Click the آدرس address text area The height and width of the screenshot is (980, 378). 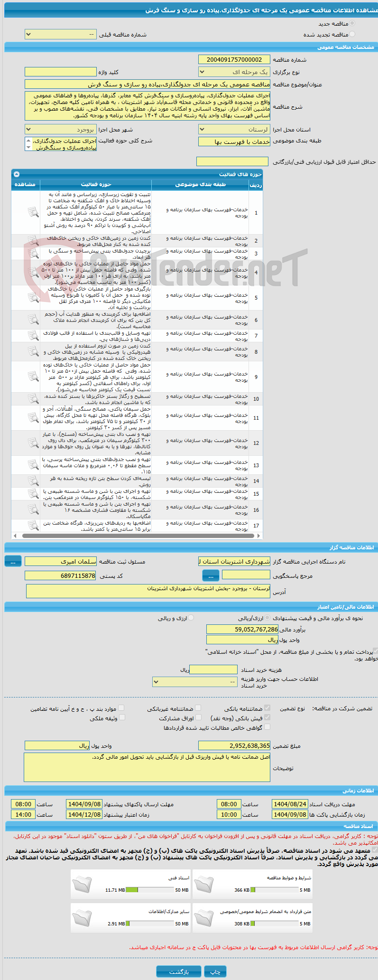(x=148, y=591)
